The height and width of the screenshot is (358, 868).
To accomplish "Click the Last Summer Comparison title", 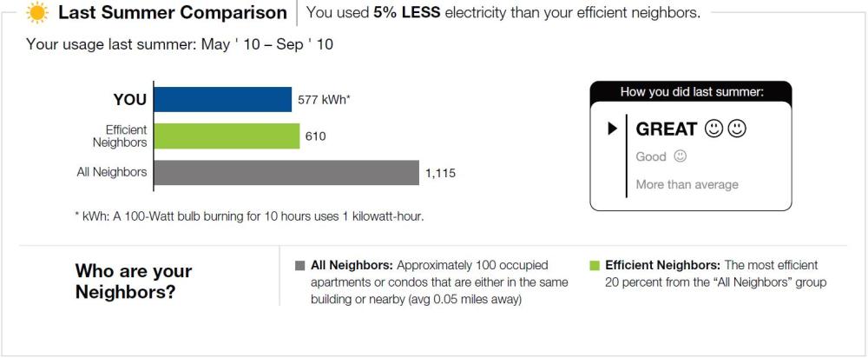I will pos(172,13).
